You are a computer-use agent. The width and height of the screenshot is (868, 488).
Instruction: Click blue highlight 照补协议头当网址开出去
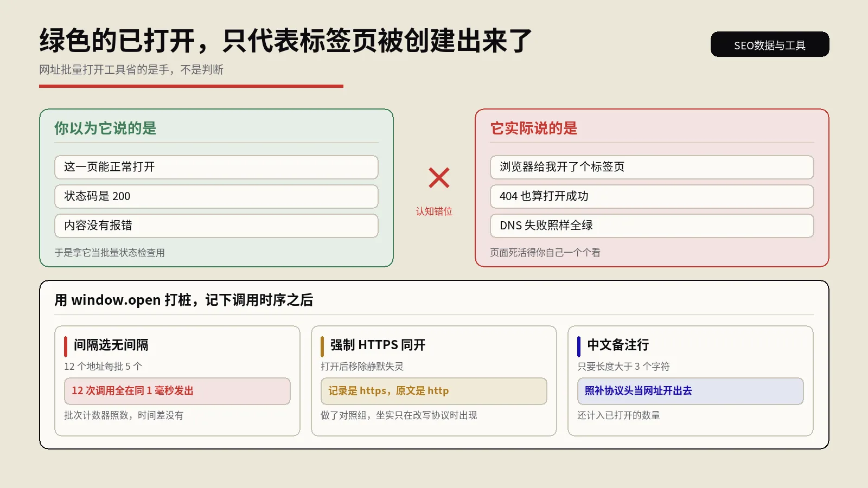[691, 391]
